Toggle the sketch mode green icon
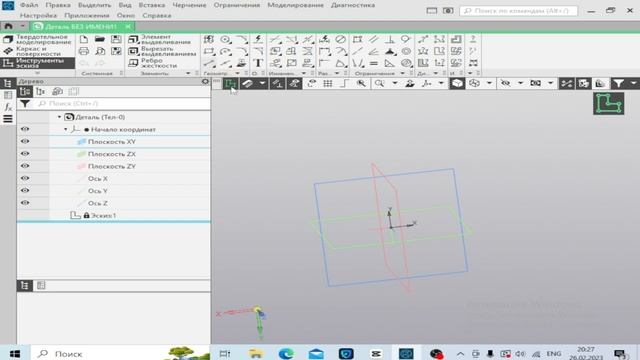Screen dimensions: 640x360 [x=231, y=84]
